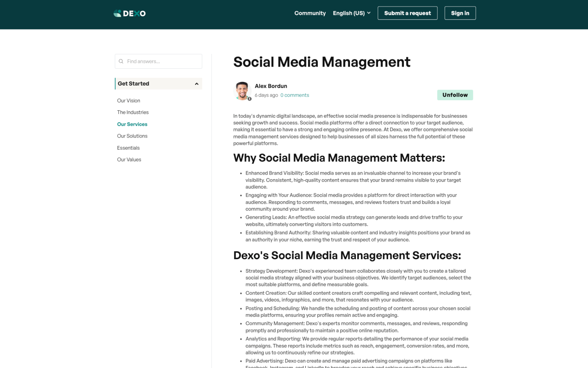588x368 pixels.
Task: Click the Social Media Management page title
Action: point(322,62)
